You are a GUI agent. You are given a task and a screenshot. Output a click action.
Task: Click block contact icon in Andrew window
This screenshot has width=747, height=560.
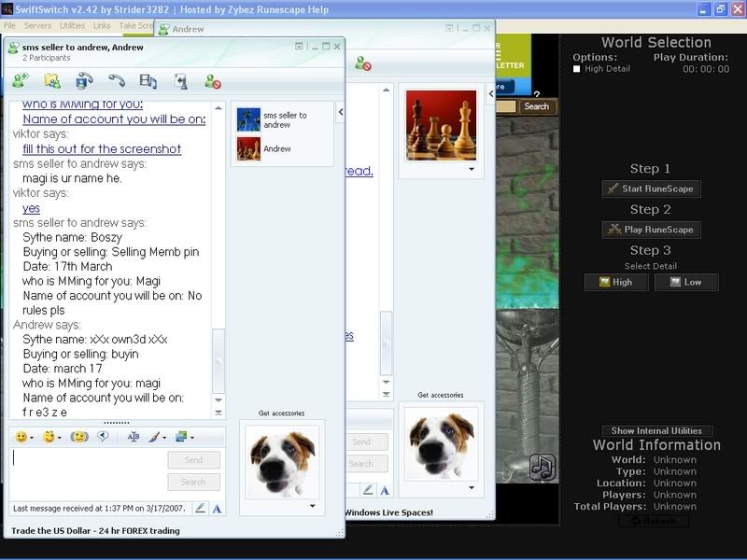click(x=363, y=63)
